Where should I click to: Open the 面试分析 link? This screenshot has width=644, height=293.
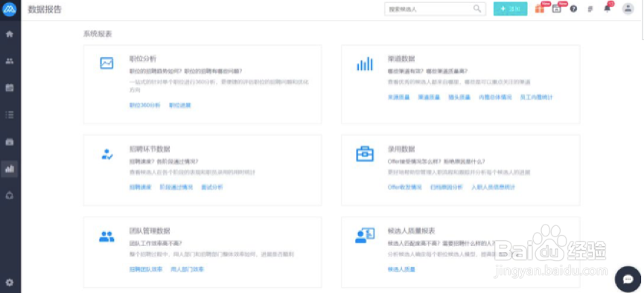[x=212, y=187]
